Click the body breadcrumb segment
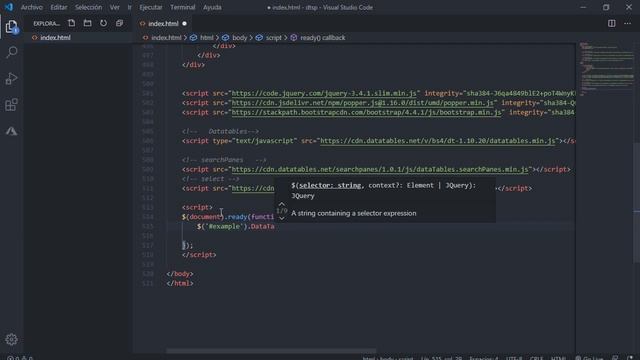The image size is (640, 360). [x=239, y=38]
